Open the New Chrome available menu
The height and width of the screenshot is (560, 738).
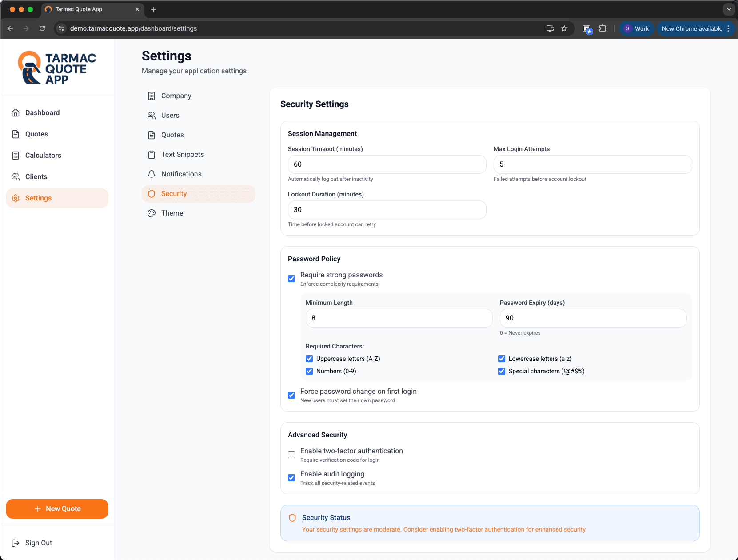pyautogui.click(x=695, y=28)
